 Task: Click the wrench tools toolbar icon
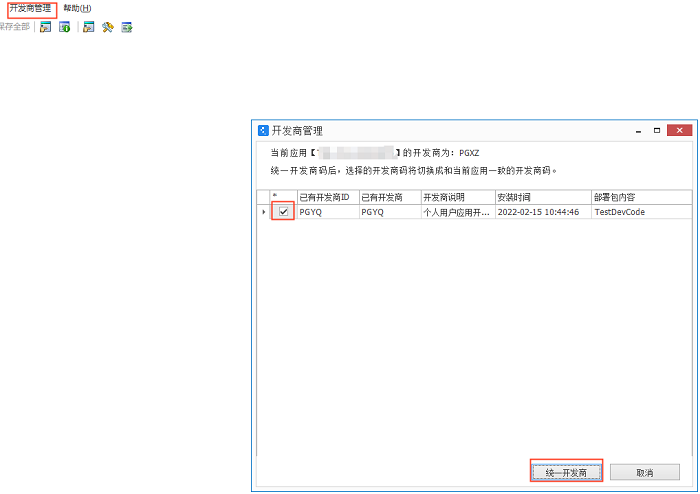point(108,27)
